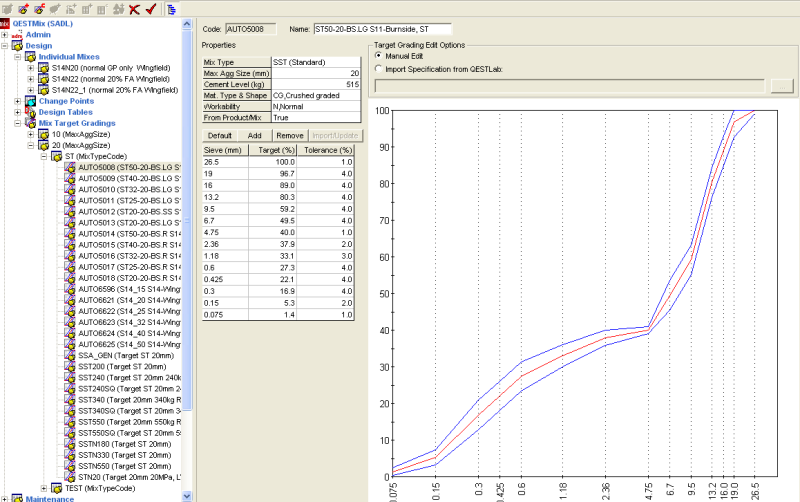Click the second toolbar icon with red plus
This screenshot has width=800, height=502.
25,9
